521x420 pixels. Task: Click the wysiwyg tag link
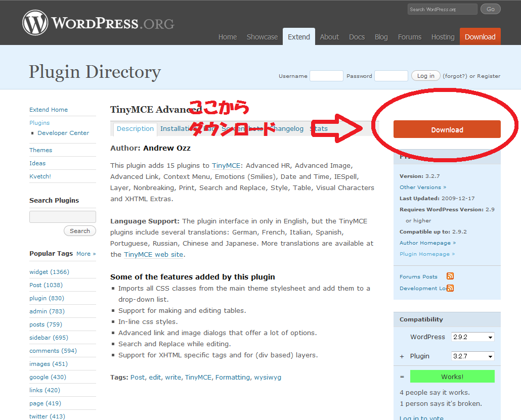tap(268, 378)
